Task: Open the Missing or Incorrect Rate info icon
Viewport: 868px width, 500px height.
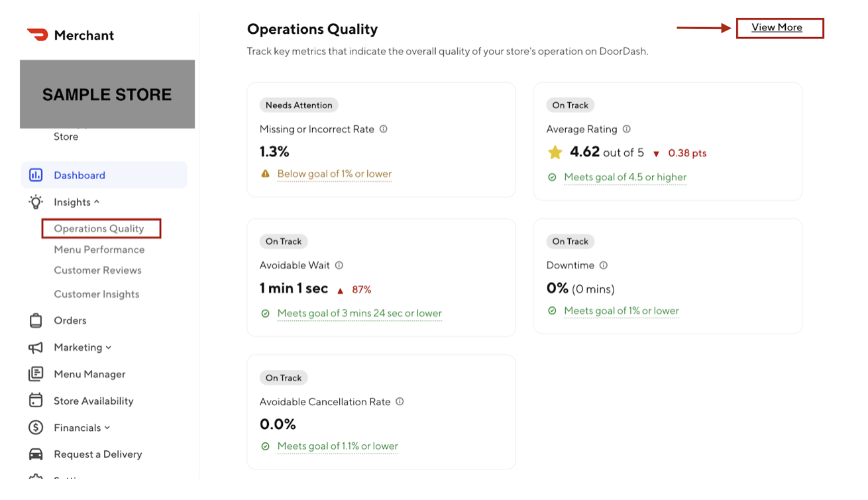Action: [x=384, y=129]
